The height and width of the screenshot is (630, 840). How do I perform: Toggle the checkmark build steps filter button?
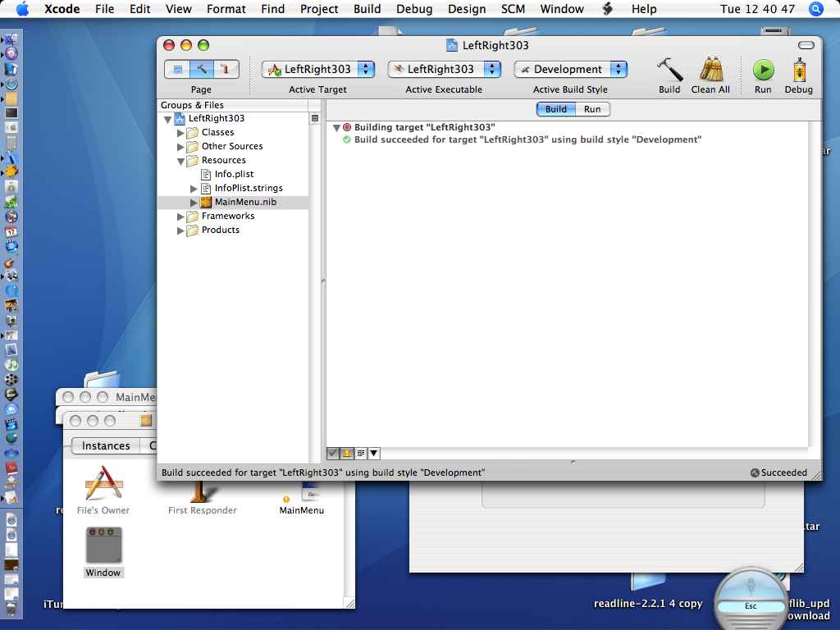(333, 454)
